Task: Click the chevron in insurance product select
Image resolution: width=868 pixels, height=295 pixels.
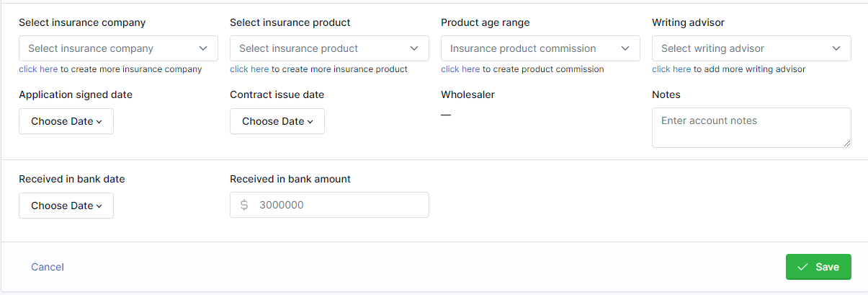Action: click(414, 48)
